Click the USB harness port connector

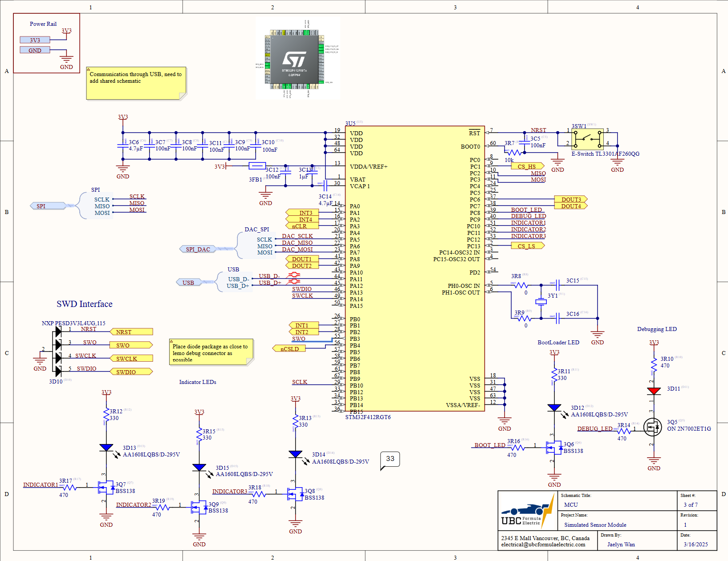[188, 283]
